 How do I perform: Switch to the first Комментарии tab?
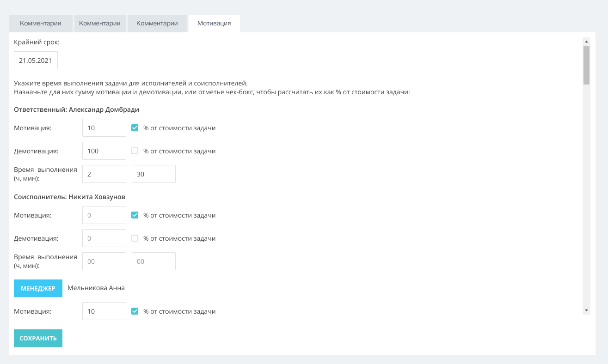41,24
